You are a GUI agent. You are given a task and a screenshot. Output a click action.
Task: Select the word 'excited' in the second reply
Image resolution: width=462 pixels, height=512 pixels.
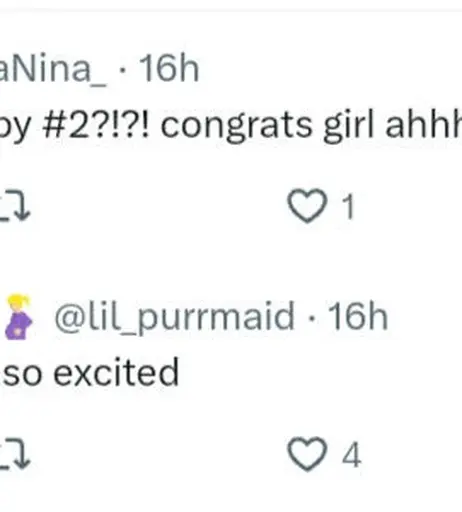pos(116,372)
